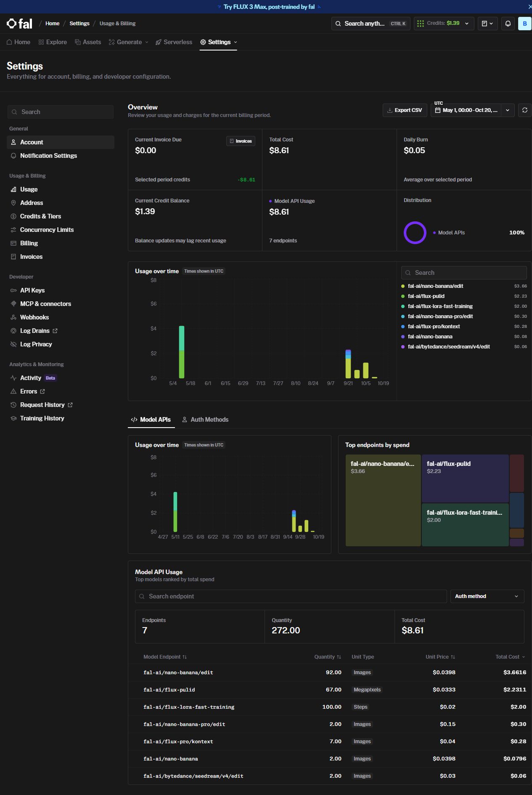
Task: Click the fal-ai/flux-pulid legend dot
Action: 403,296
